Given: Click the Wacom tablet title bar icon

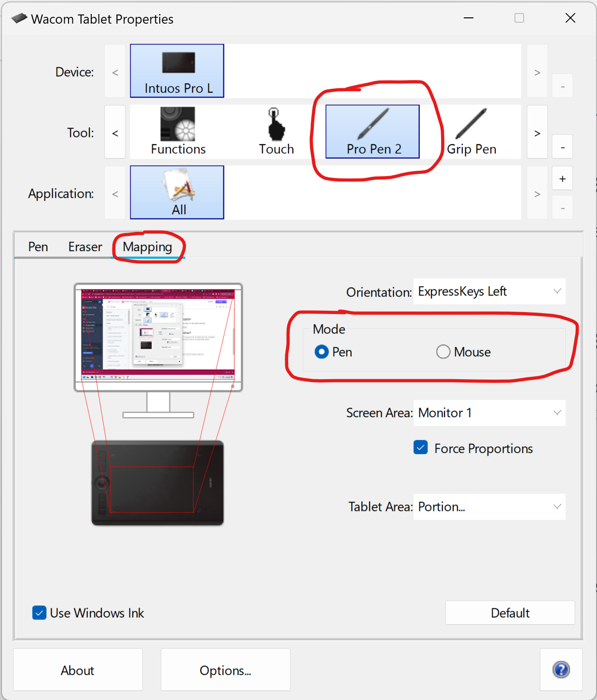Looking at the screenshot, I should [19, 19].
